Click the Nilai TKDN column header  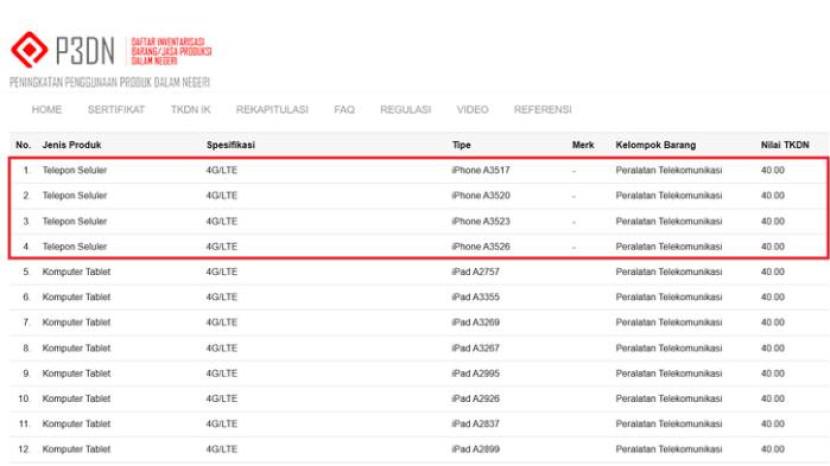[785, 145]
